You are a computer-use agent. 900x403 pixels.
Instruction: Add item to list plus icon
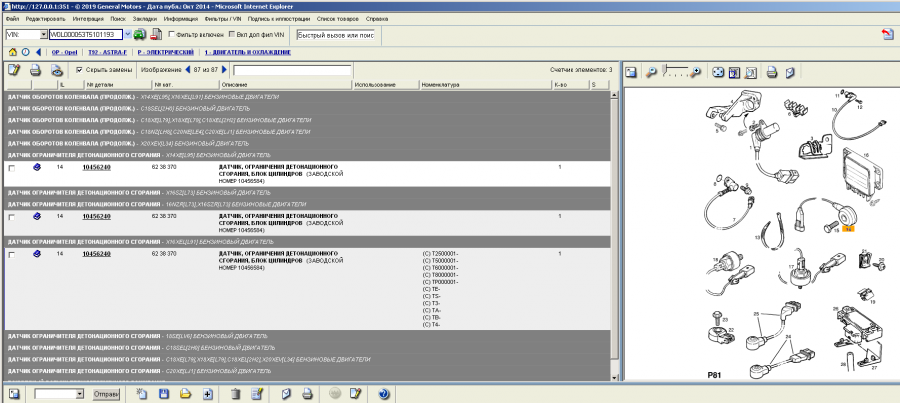point(207,394)
